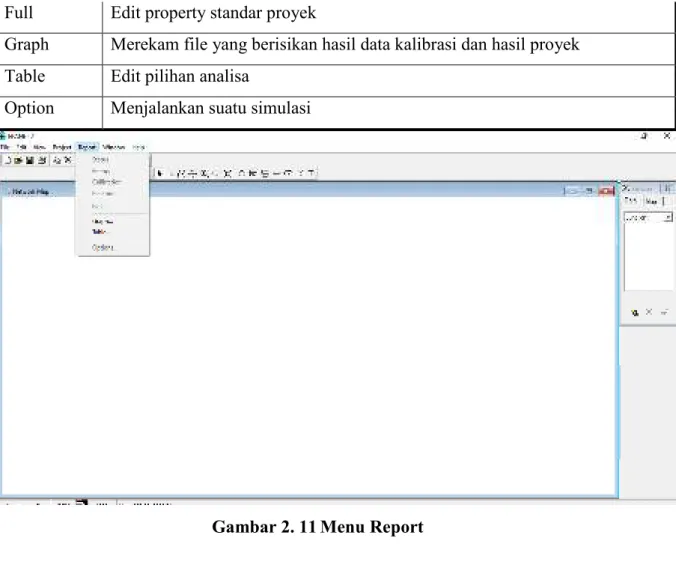This screenshot has width=676, height=562.
Task: Click the EPANET icon in the title bar
Action: (x=3, y=136)
